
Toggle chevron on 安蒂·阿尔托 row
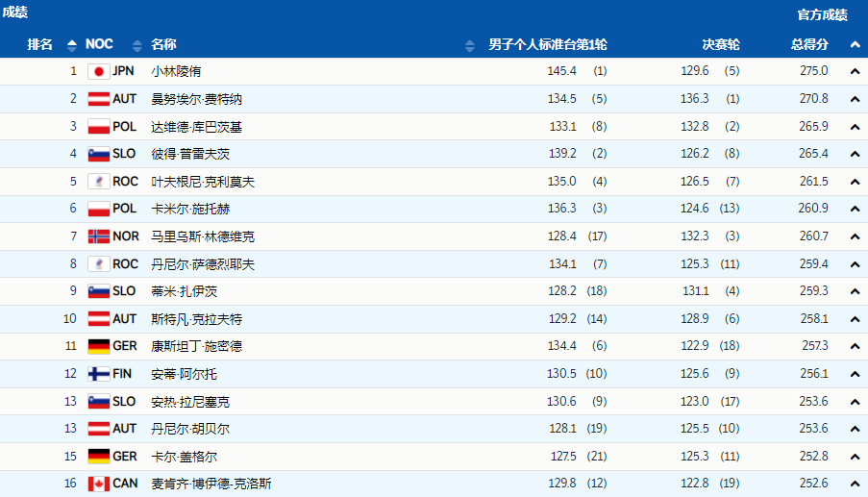pyautogui.click(x=855, y=374)
